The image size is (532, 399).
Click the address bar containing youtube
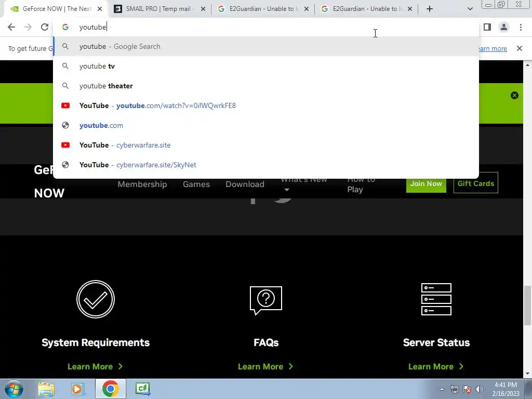(x=265, y=27)
